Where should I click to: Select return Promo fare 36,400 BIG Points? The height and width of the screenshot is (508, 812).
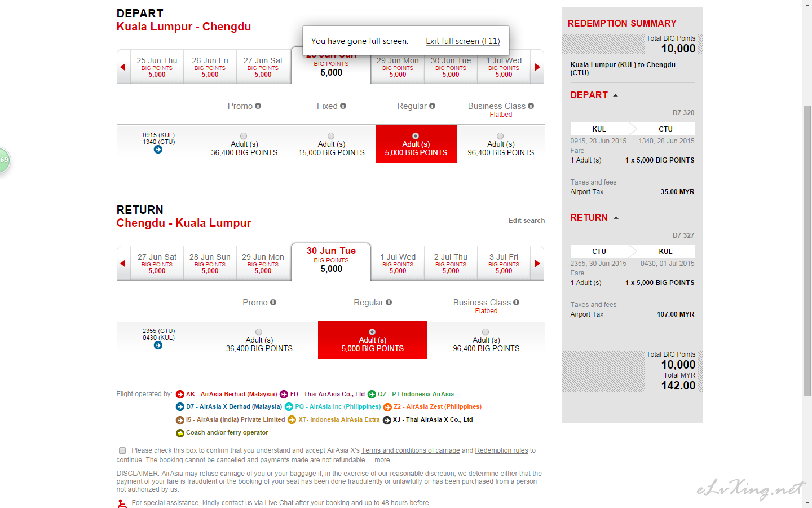[259, 332]
